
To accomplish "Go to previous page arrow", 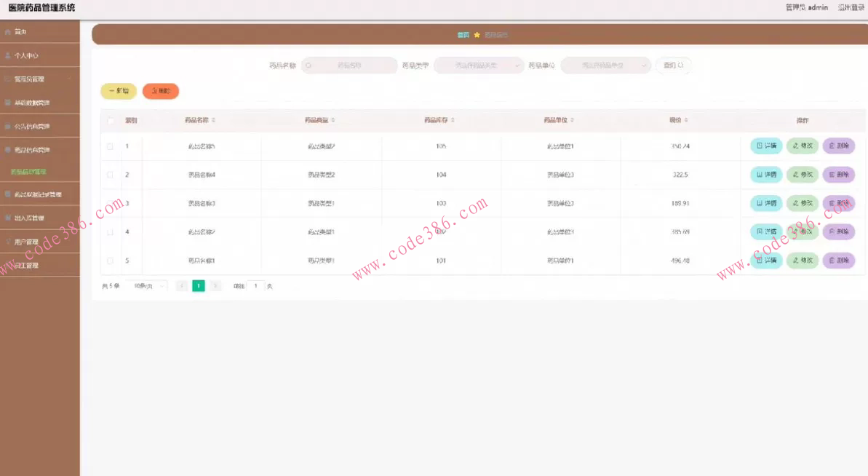I will [182, 285].
